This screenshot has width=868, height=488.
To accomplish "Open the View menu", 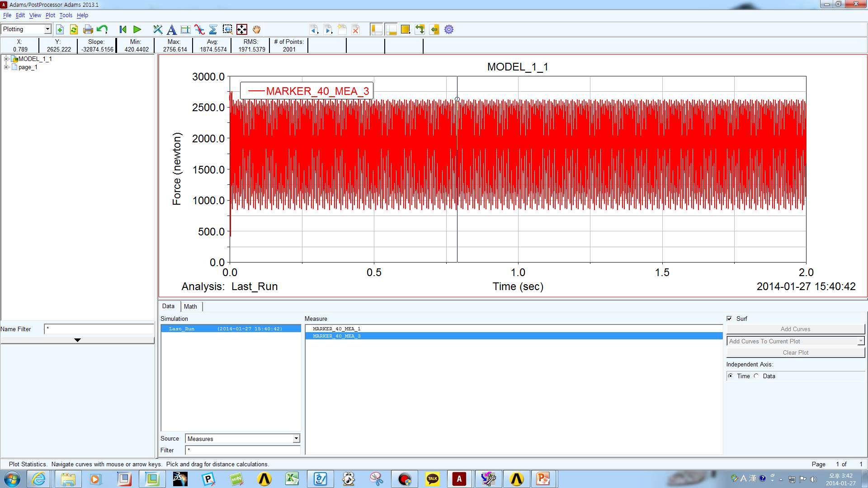I will 35,15.
